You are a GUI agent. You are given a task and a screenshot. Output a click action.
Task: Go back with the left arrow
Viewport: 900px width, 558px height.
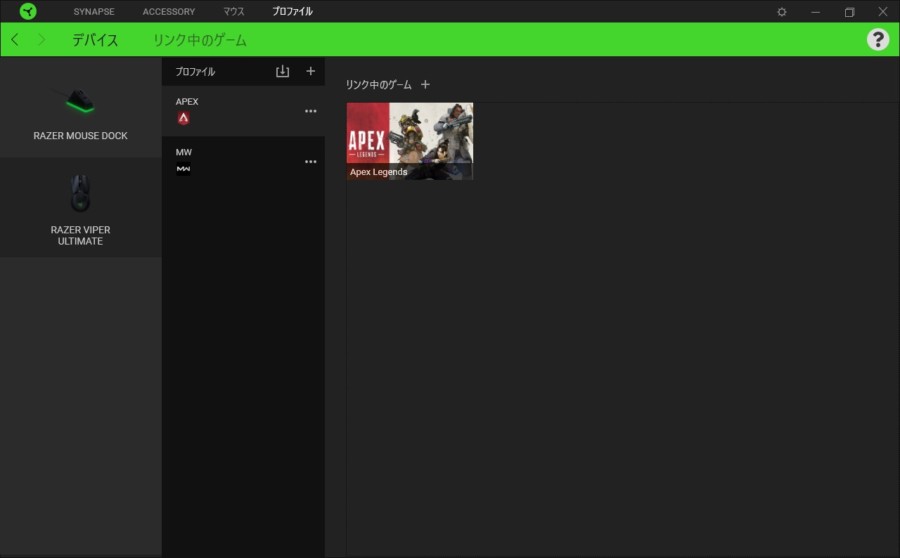tap(15, 40)
